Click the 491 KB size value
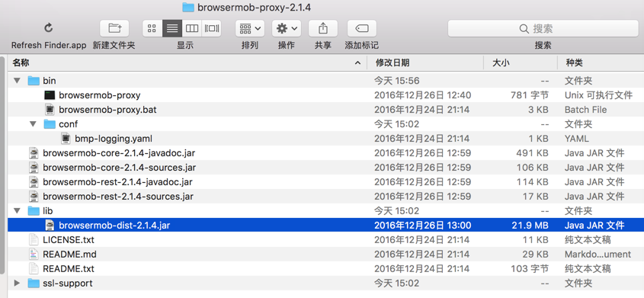The height and width of the screenshot is (298, 644). click(x=532, y=153)
